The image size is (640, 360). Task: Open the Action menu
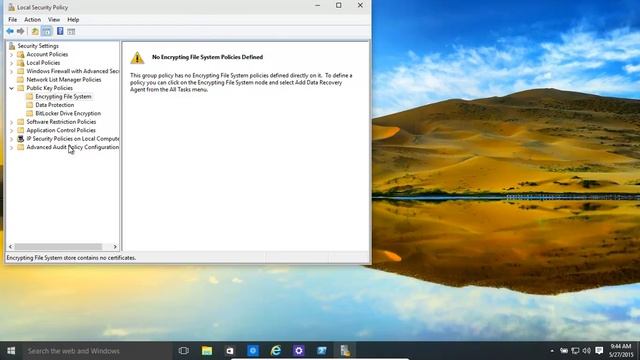click(x=32, y=20)
